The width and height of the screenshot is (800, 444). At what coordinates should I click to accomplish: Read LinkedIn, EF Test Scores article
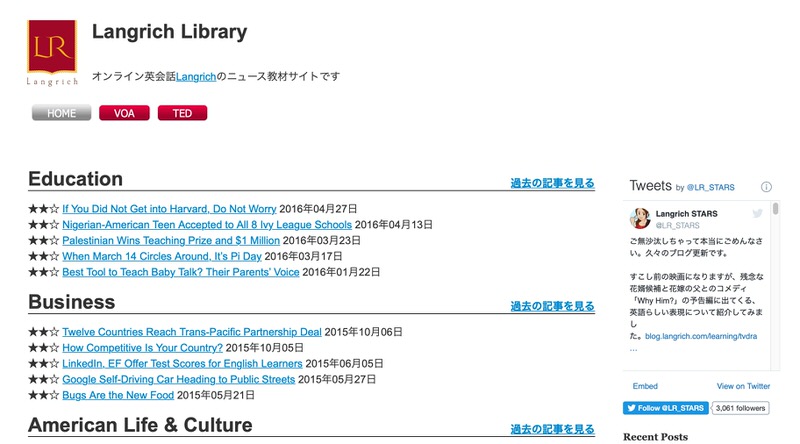pyautogui.click(x=182, y=364)
